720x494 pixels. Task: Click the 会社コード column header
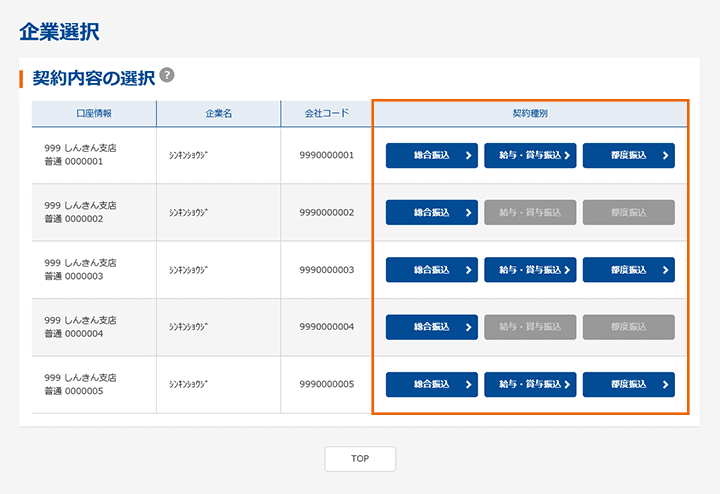tap(326, 114)
